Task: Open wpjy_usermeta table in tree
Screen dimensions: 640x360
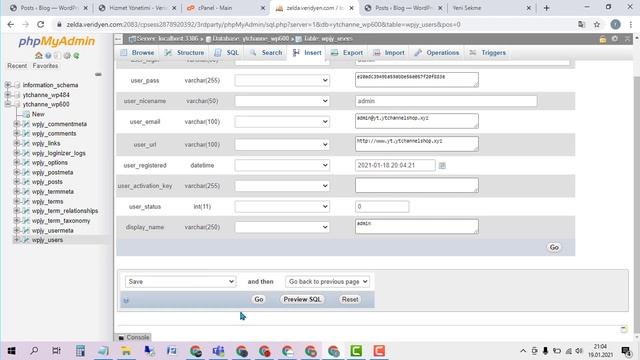Action: click(53, 230)
